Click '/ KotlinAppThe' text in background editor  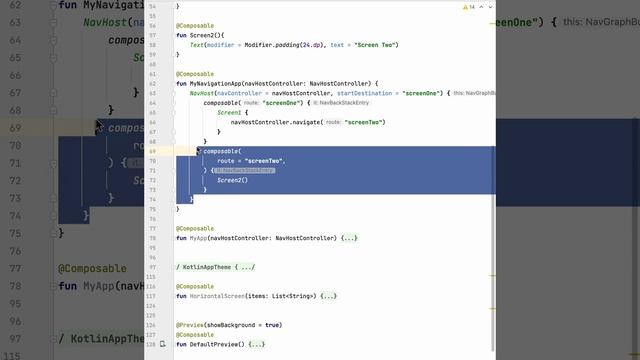point(101,339)
